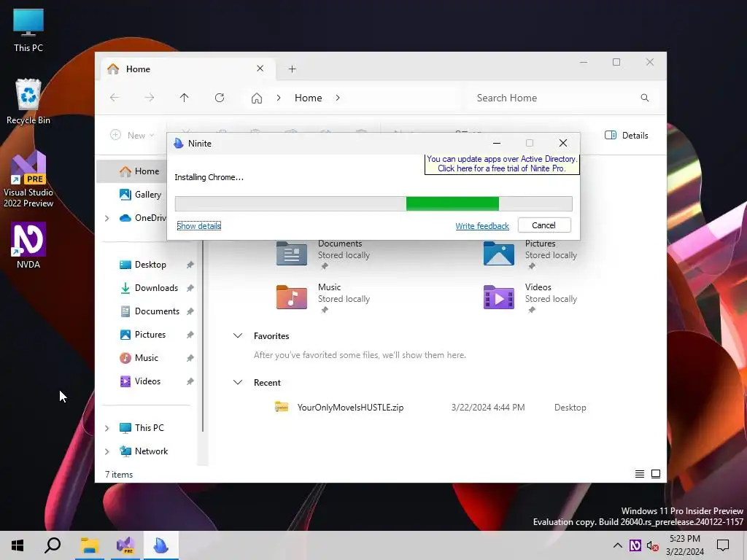Select the Videos folder in Quick access
This screenshot has height=560, width=747.
[530, 298]
